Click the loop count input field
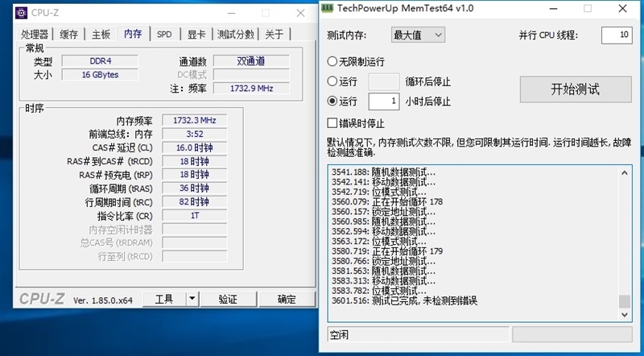 point(384,81)
